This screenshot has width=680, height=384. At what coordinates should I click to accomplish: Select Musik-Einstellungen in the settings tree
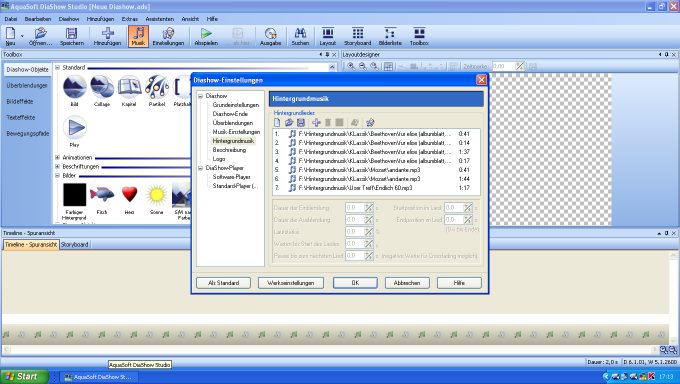[x=236, y=132]
